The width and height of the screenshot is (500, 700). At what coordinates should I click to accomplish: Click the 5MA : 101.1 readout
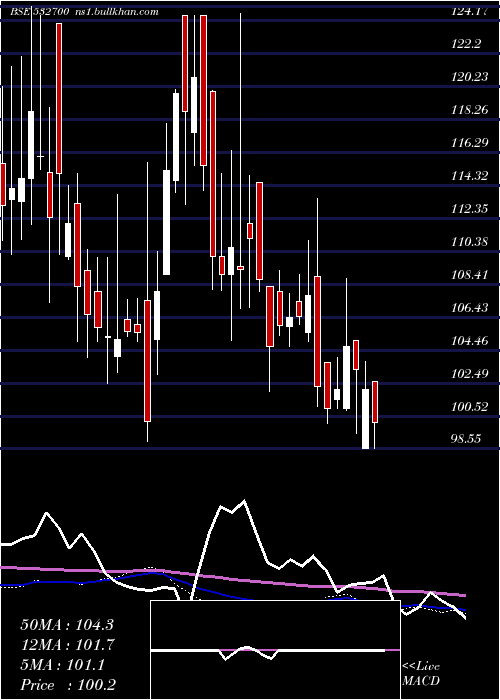62,665
